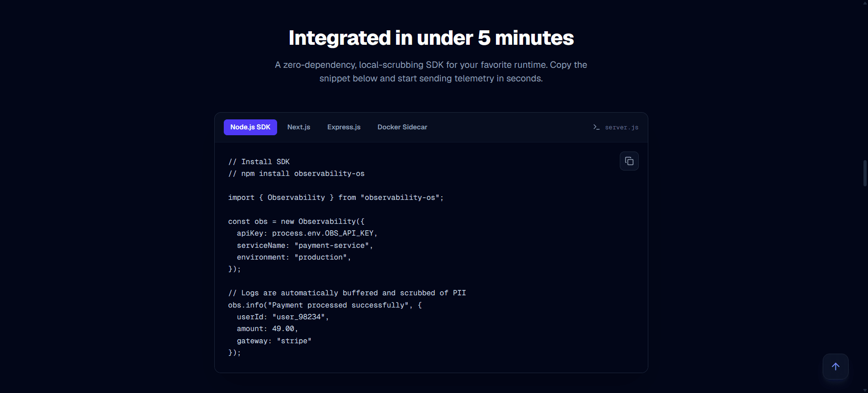Screen dimensions: 868x393
Task: Click the amount 49.00 line
Action: [x=268, y=329]
